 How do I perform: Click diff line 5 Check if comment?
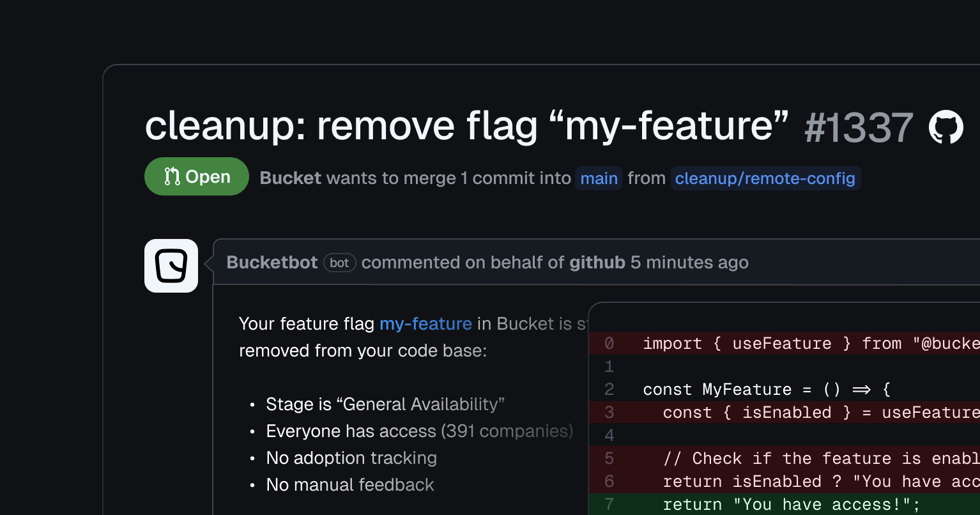[785, 459]
